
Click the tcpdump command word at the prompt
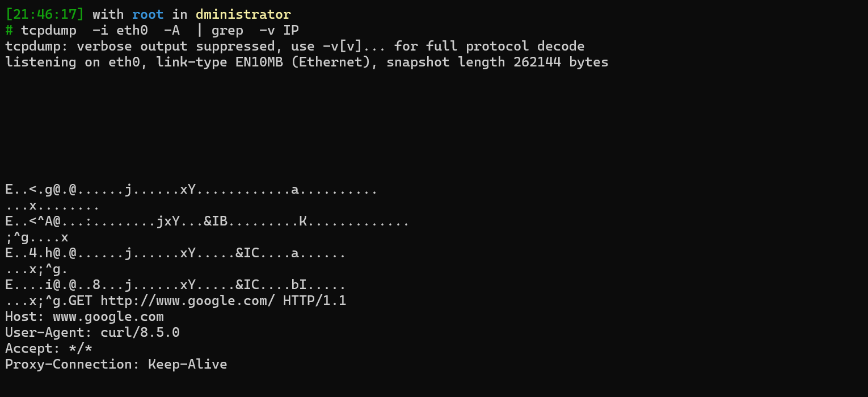[x=49, y=30]
